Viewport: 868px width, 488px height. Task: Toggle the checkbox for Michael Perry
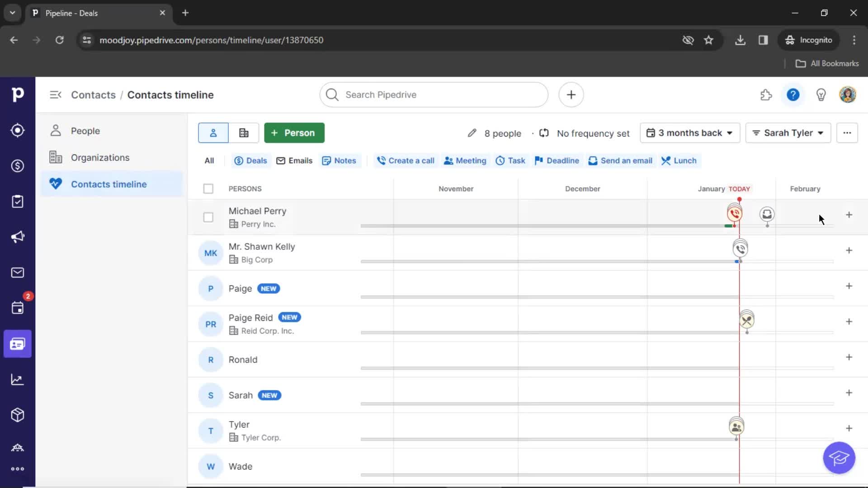tap(208, 216)
